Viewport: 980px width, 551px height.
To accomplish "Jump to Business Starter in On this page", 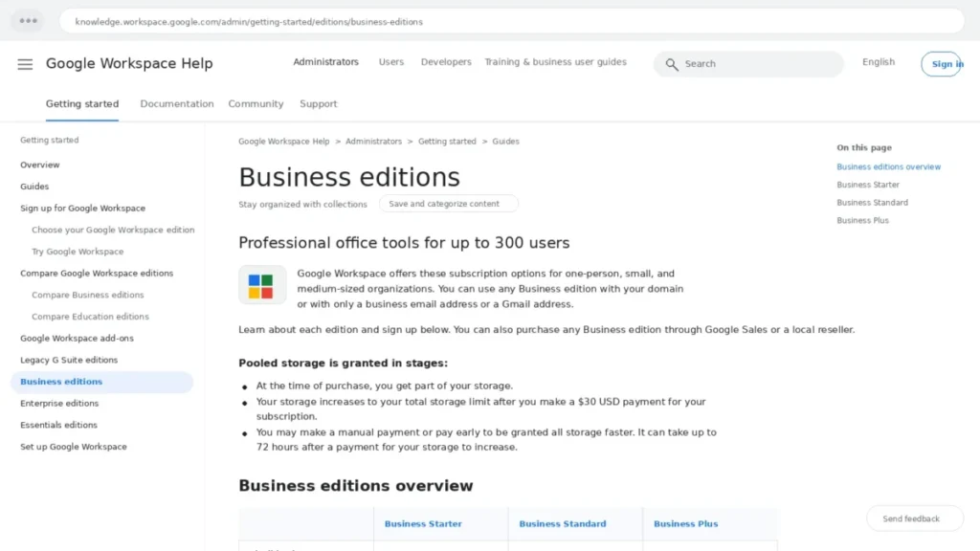I will pos(868,185).
